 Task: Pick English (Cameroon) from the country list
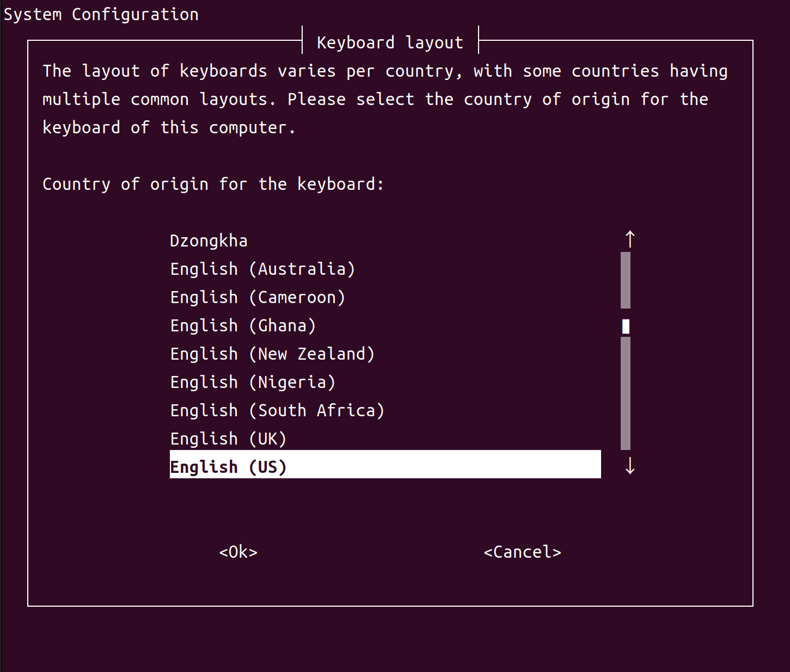click(x=257, y=297)
